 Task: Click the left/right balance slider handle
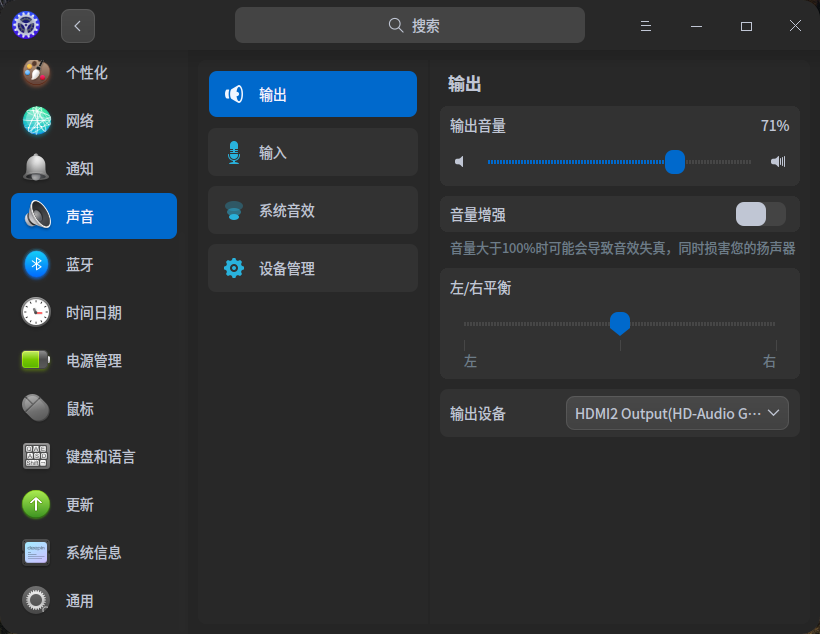pos(620,323)
